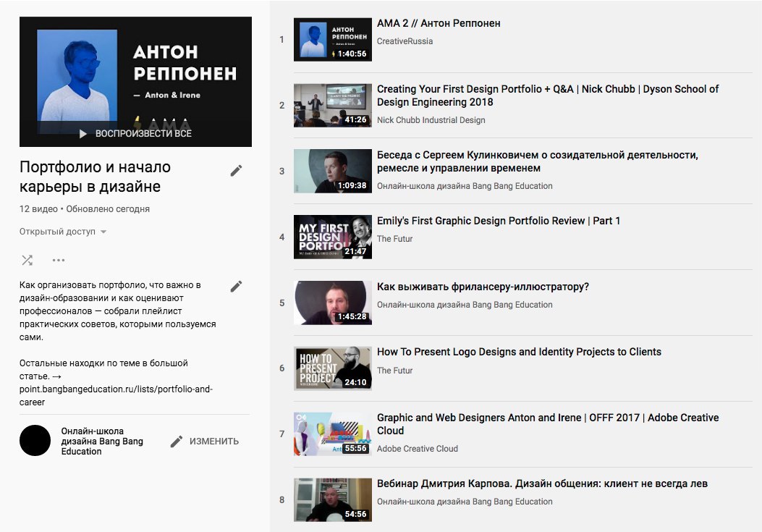
Task: Open My First Design Portfolio thumbnail
Action: (332, 237)
